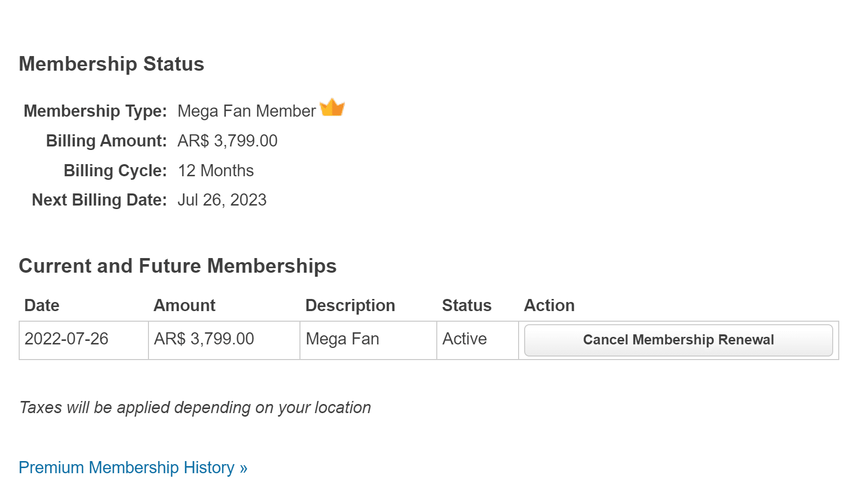Click the 12 Months billing cycle value
The width and height of the screenshot is (864, 504).
pyautogui.click(x=216, y=171)
